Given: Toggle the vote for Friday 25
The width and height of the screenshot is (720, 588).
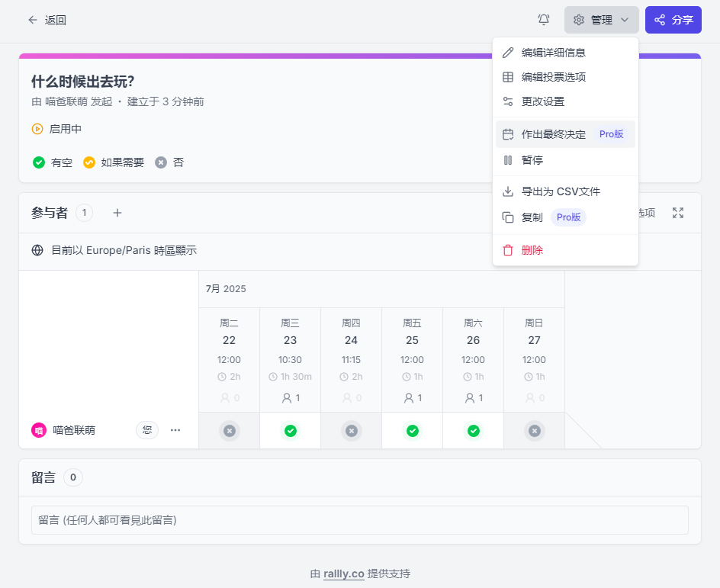Looking at the screenshot, I should pos(413,431).
